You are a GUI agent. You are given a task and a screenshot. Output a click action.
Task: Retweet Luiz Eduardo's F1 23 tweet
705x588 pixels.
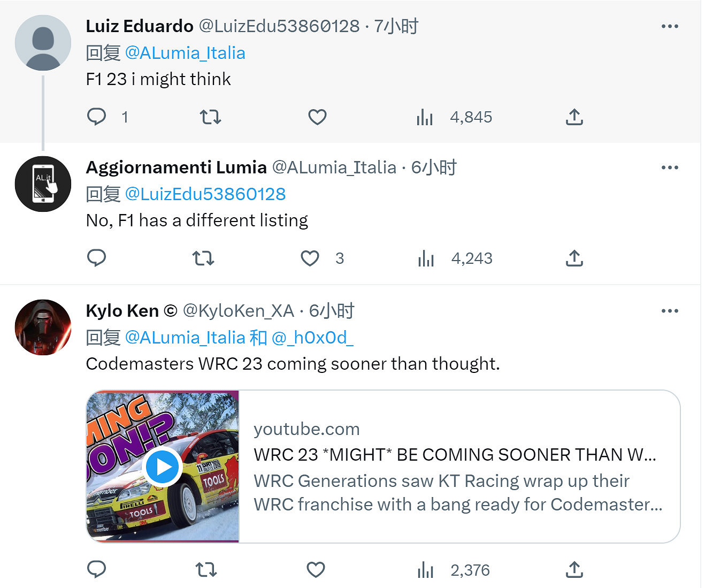(x=210, y=117)
